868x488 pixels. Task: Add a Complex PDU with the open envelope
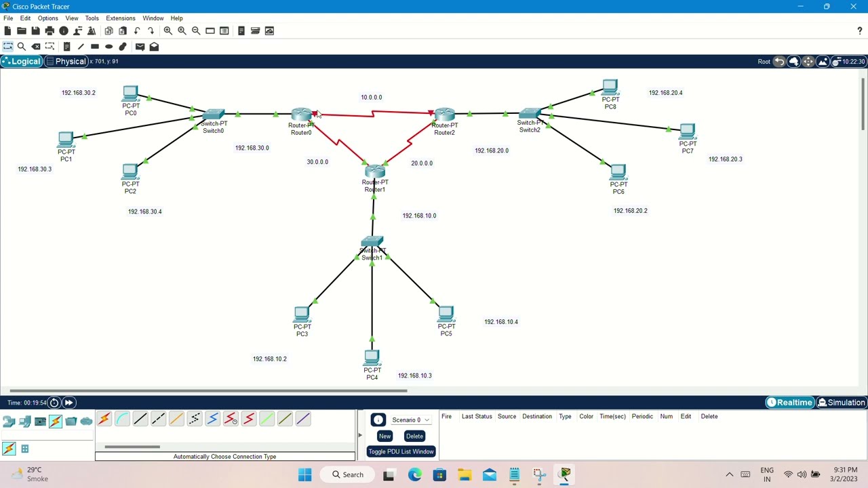[x=154, y=46]
